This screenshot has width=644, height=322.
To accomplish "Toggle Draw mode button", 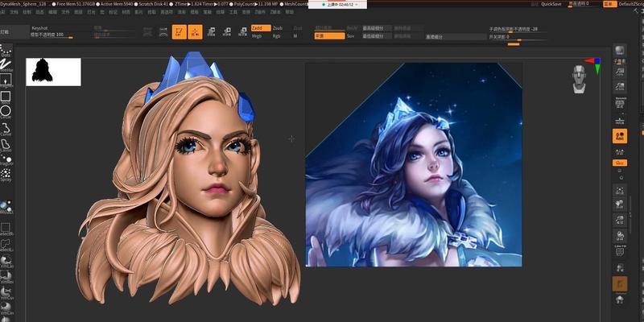I will click(x=195, y=31).
